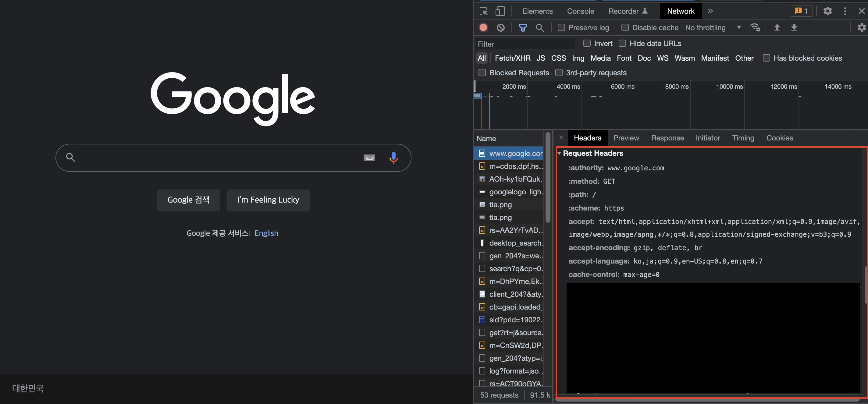Viewport: 868px width, 404px height.
Task: Enable Preserve log checkbox
Action: (x=561, y=28)
